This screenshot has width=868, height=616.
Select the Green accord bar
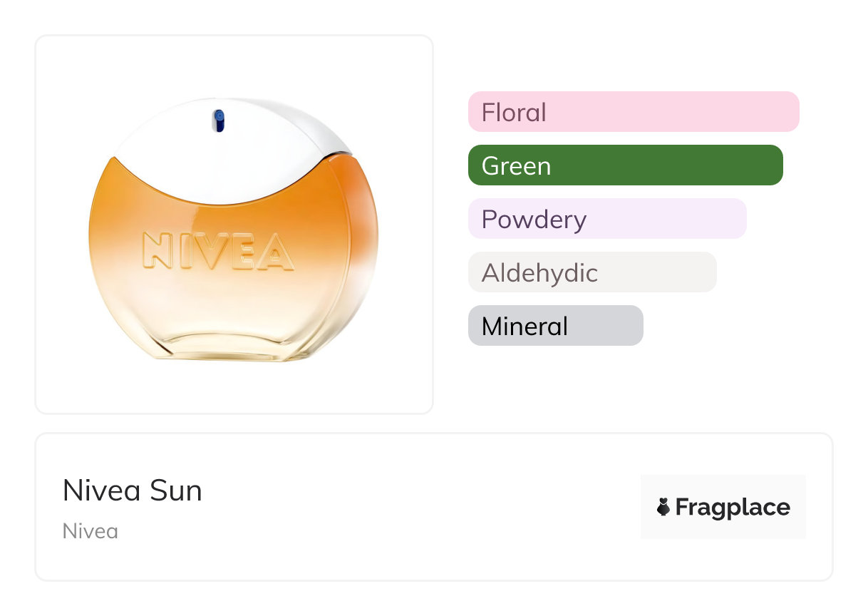coord(625,165)
